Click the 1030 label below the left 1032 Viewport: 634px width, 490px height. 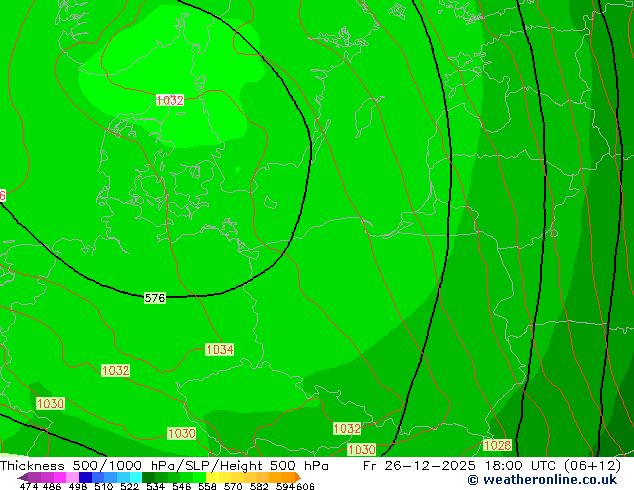tap(50, 403)
